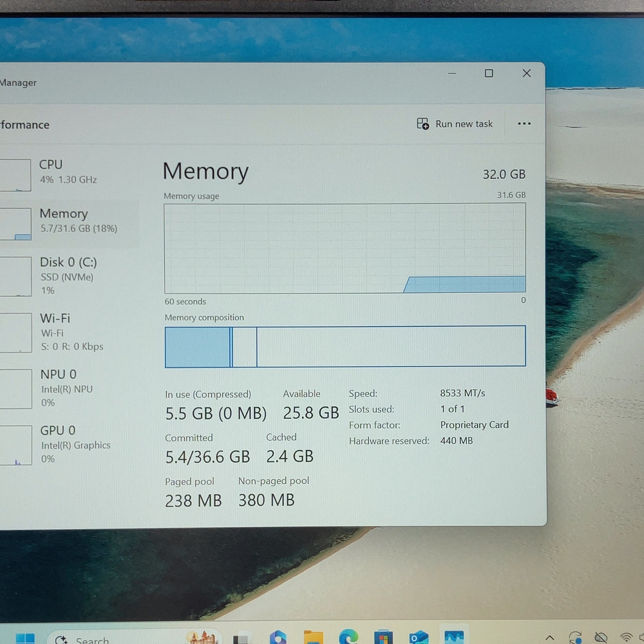Viewport: 644px width, 644px height.
Task: Click the 2.4 GB cached value
Action: point(290,457)
